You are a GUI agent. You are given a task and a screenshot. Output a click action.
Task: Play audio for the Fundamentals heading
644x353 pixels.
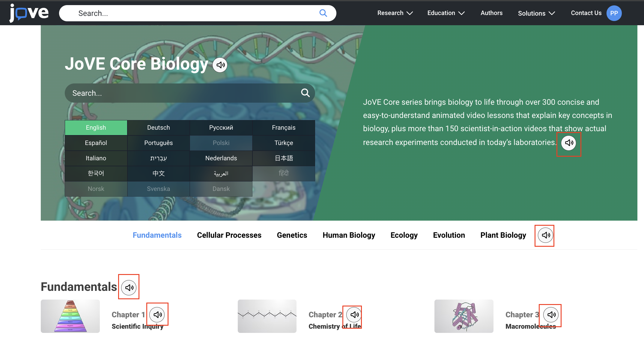pos(129,288)
